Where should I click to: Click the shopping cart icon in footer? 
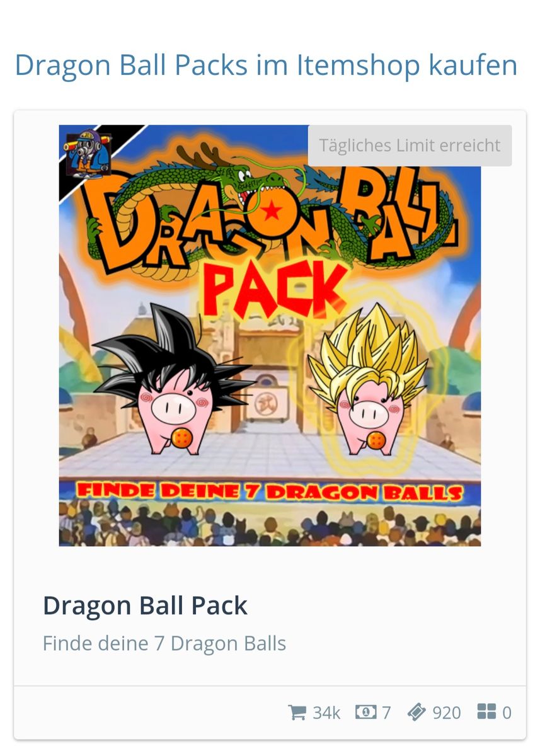point(297,713)
